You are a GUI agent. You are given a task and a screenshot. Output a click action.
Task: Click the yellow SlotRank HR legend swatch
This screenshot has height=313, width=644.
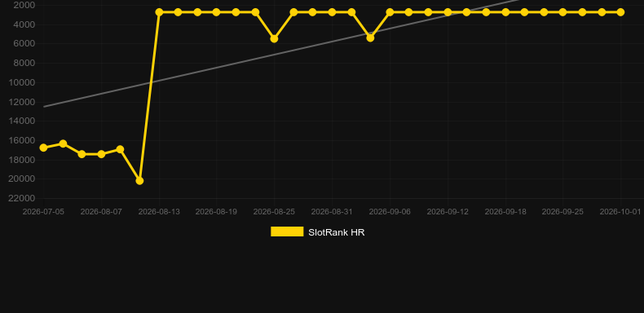(287, 231)
